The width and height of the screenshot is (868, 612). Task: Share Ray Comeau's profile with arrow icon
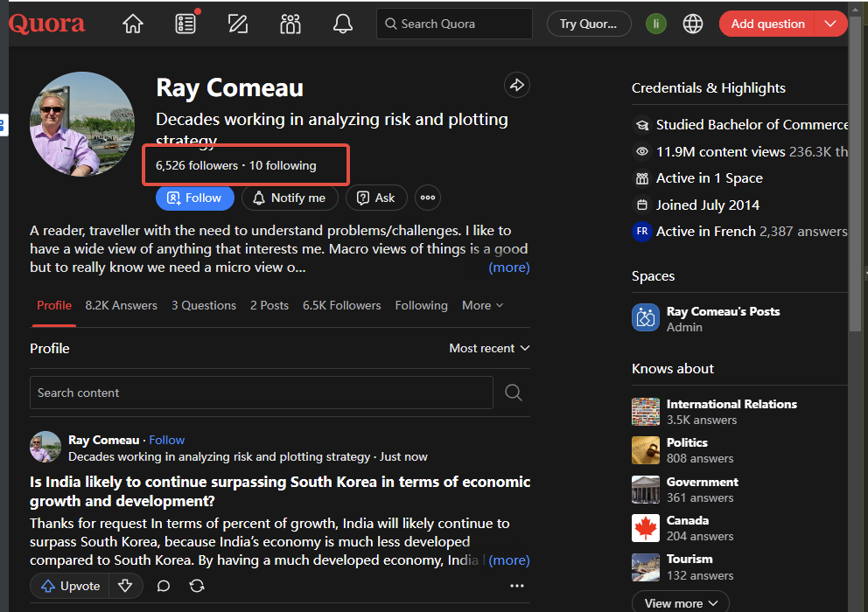click(516, 85)
